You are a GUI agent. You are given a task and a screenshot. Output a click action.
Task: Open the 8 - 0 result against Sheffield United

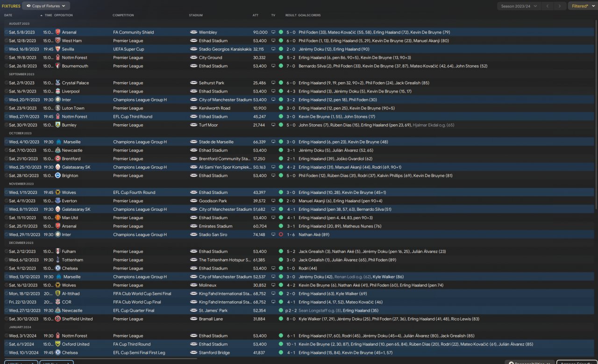click(291, 319)
